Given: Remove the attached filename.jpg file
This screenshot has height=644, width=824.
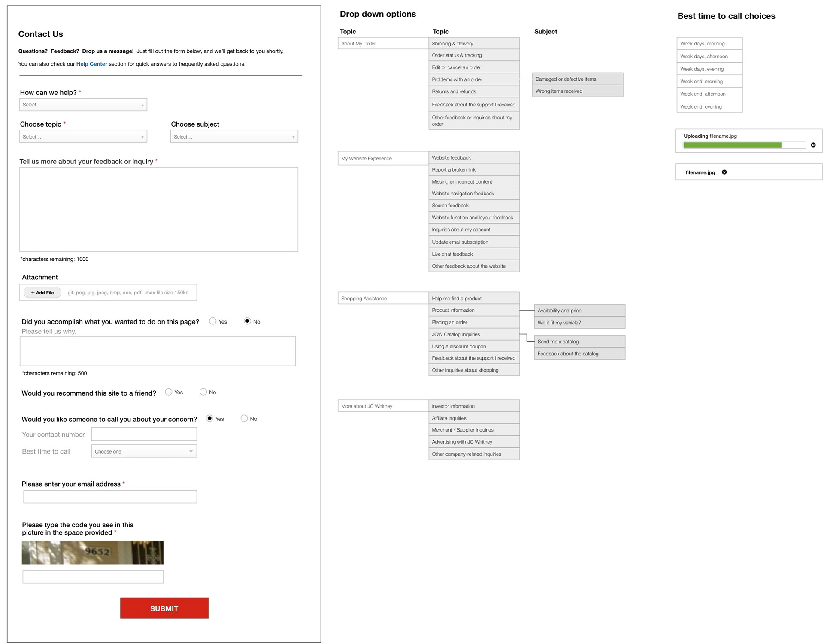Looking at the screenshot, I should pyautogui.click(x=724, y=172).
